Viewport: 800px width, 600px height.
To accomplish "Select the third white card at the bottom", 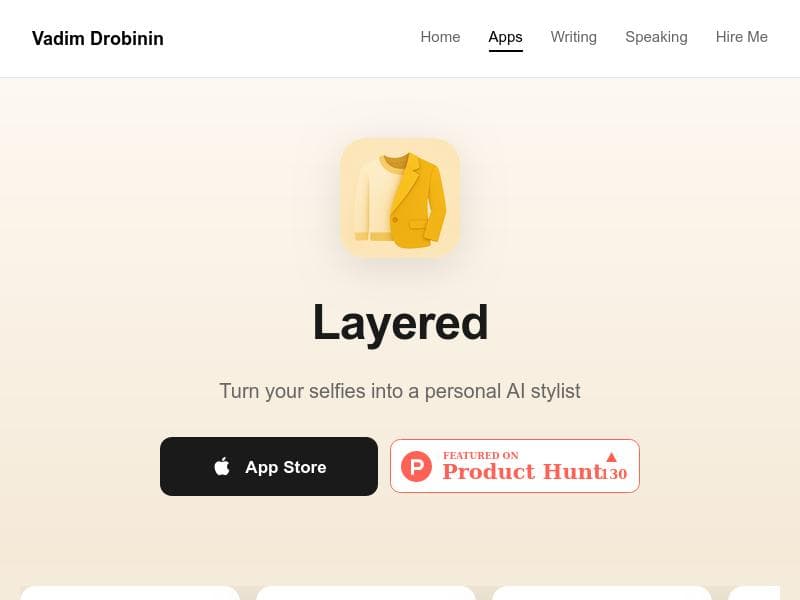I will 602,593.
